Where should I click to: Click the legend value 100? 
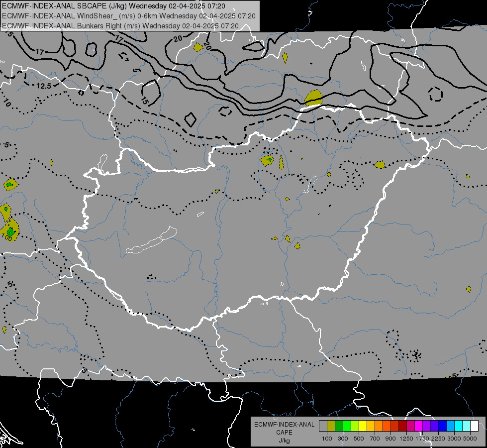click(327, 439)
